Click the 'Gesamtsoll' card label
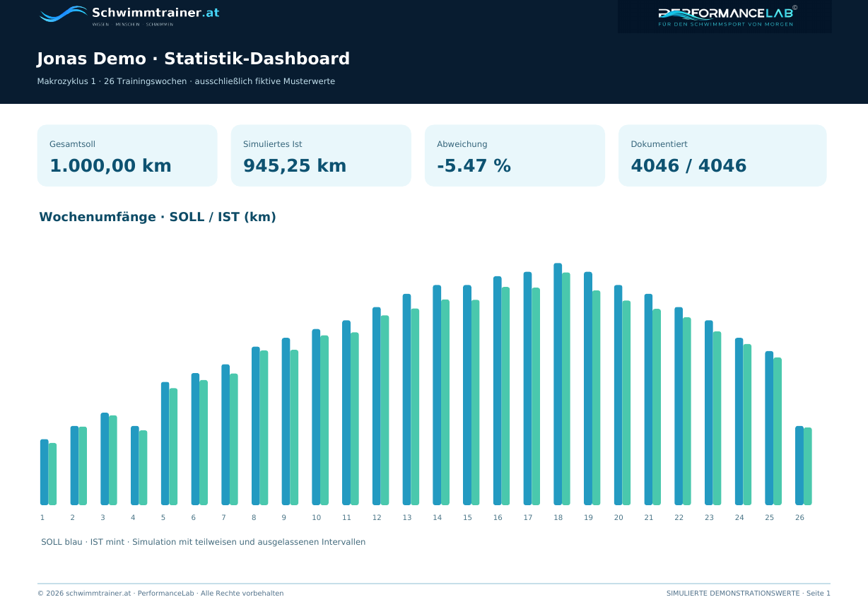Image resolution: width=868 pixels, height=614 pixels. point(72,144)
